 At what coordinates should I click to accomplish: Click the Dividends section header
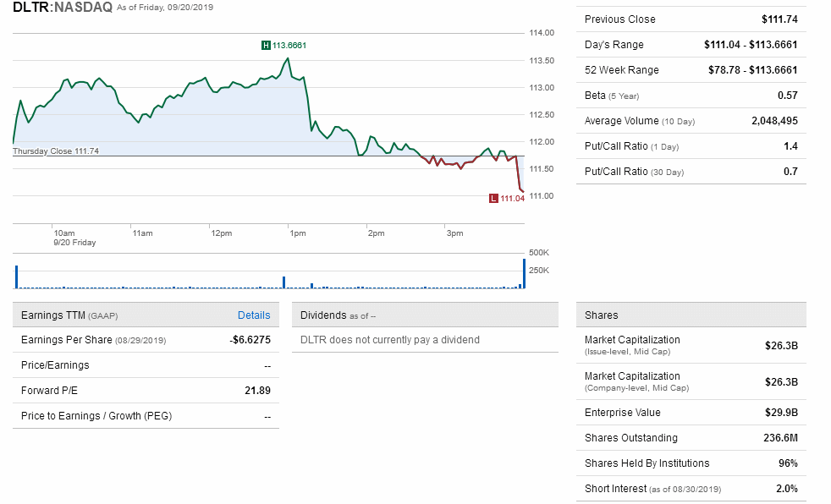[x=425, y=315]
